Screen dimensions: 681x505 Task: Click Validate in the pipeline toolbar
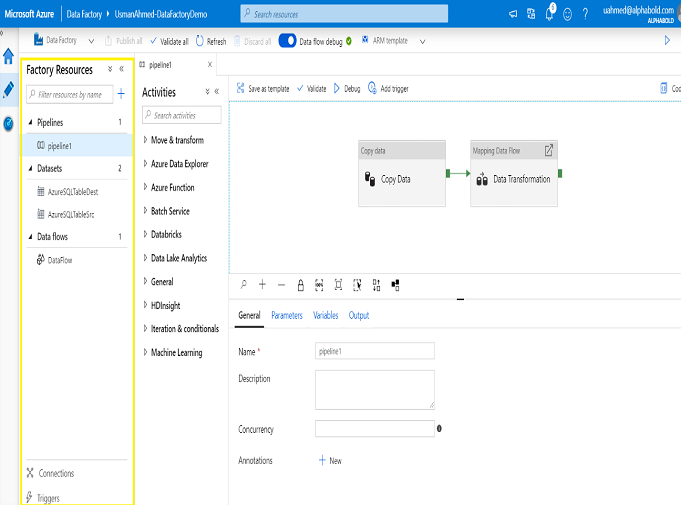pos(311,89)
